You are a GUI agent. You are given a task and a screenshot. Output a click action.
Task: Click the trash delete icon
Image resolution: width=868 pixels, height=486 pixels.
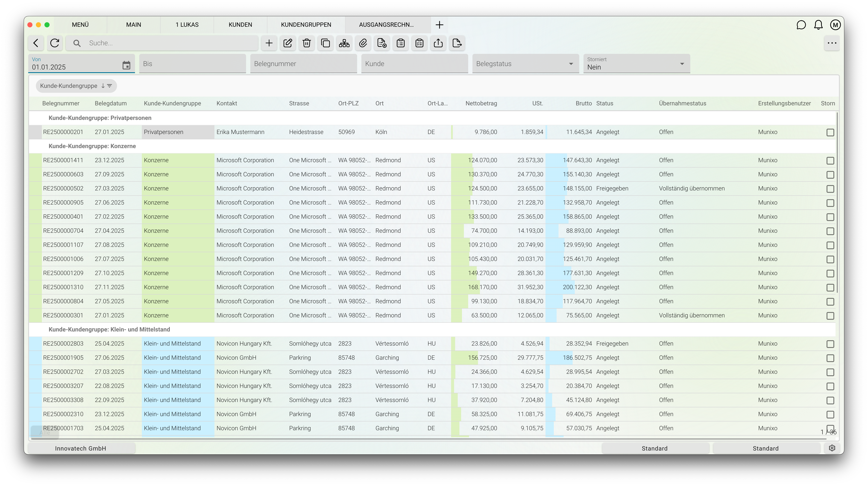307,43
